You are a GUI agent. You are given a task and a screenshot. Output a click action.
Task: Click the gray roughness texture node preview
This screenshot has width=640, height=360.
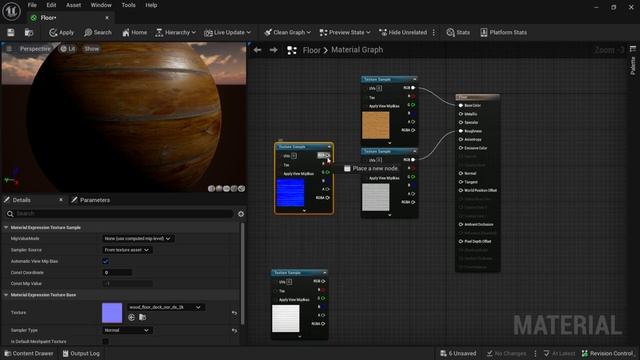pyautogui.click(x=376, y=197)
